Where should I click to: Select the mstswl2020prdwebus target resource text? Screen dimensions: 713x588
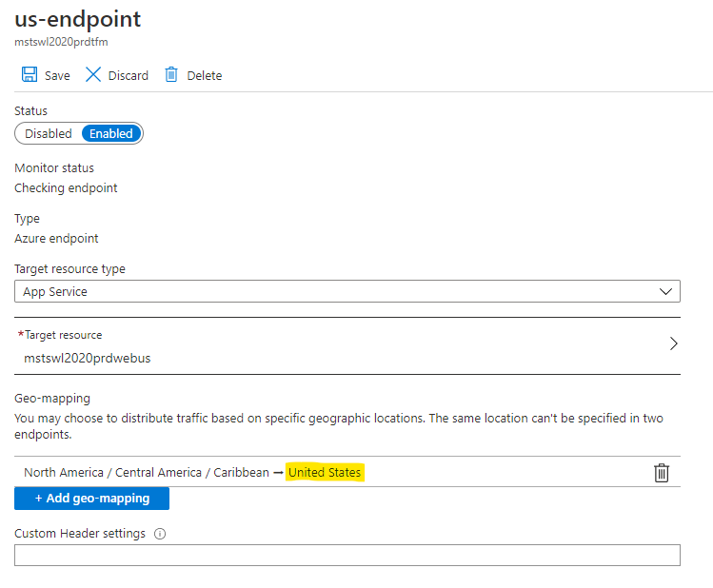[x=88, y=358]
